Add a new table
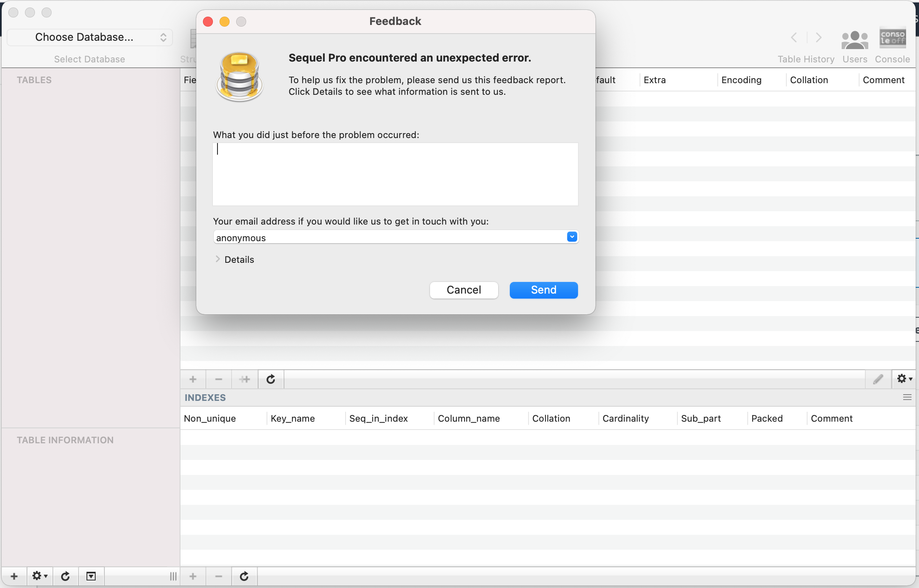 tap(14, 576)
